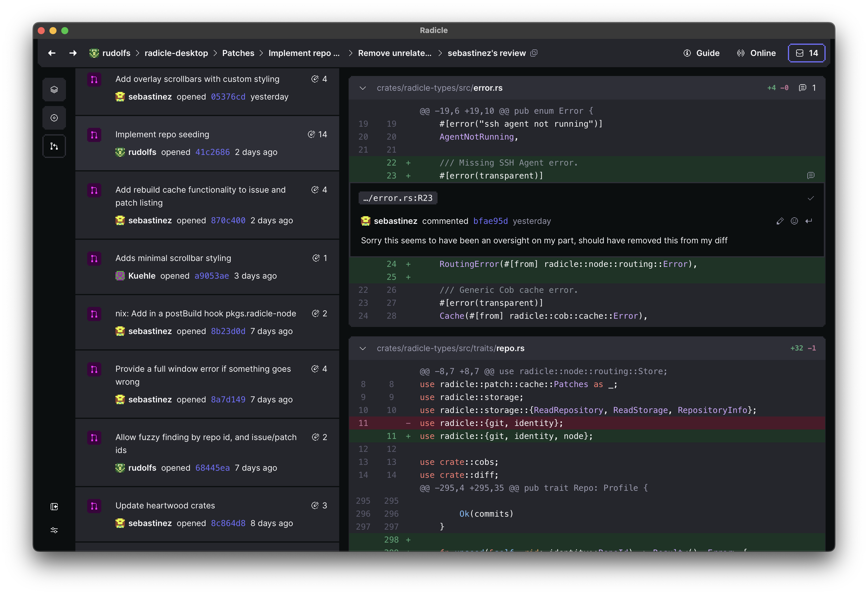Screen dimensions: 868x595
Task: Click commit hash 41c2686
Action: pyautogui.click(x=213, y=152)
